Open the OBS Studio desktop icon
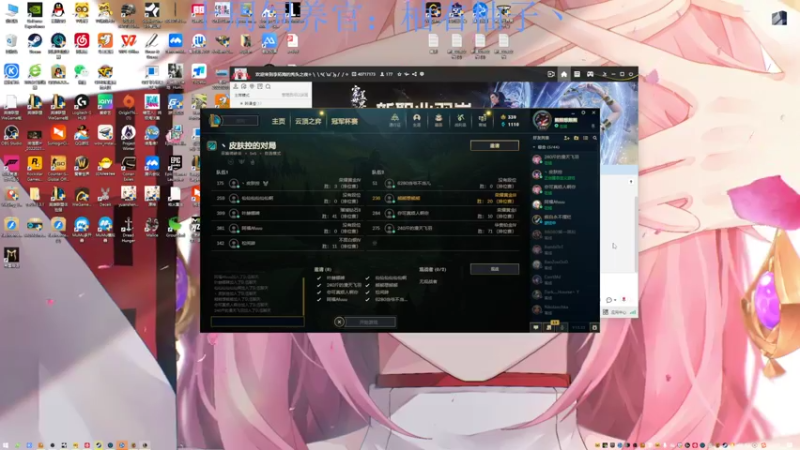Viewport: 800px width, 450px height. (11, 135)
